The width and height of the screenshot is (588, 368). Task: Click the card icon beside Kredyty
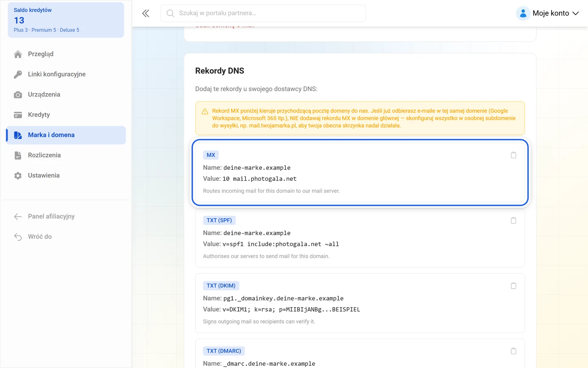pyautogui.click(x=18, y=115)
